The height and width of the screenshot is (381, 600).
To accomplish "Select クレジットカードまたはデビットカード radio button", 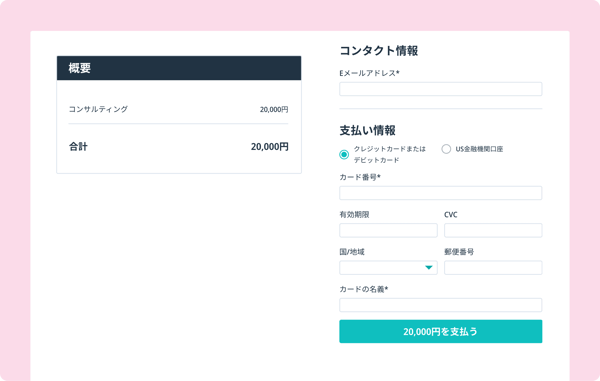I will pyautogui.click(x=344, y=155).
